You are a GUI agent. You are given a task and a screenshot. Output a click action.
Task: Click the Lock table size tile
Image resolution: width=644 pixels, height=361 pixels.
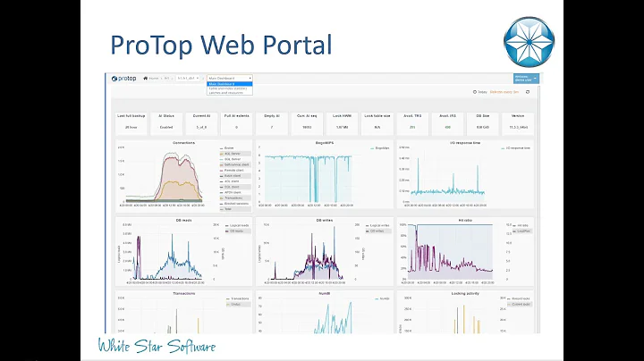point(377,123)
